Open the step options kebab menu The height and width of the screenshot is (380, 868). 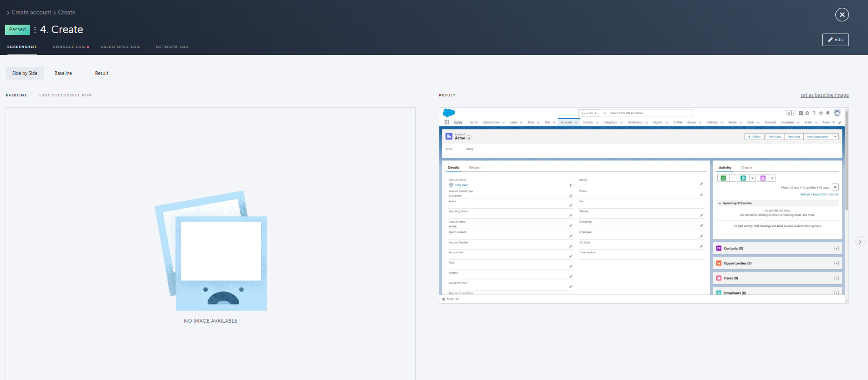click(35, 30)
